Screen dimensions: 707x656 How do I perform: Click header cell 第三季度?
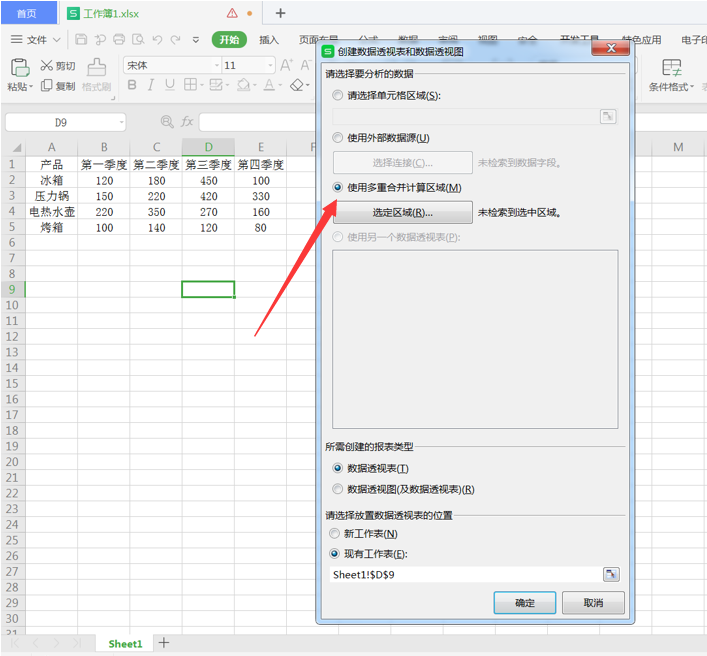pyautogui.click(x=208, y=165)
